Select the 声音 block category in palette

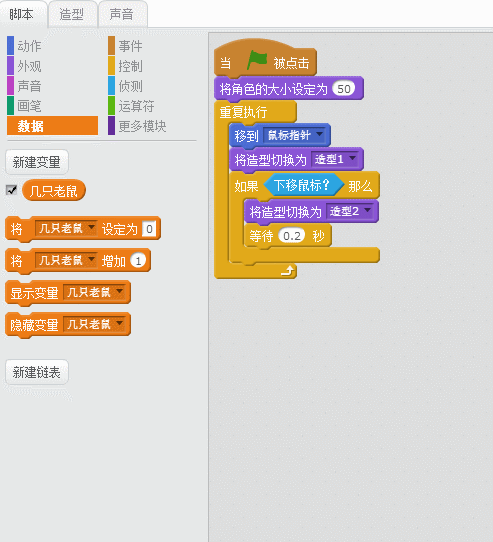(x=29, y=86)
